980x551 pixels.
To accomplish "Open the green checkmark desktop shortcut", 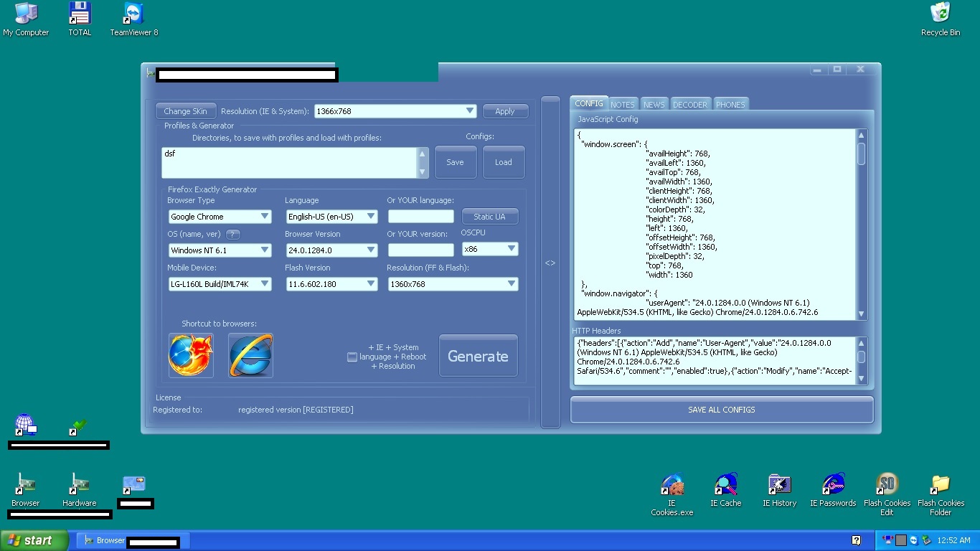I will coord(79,427).
